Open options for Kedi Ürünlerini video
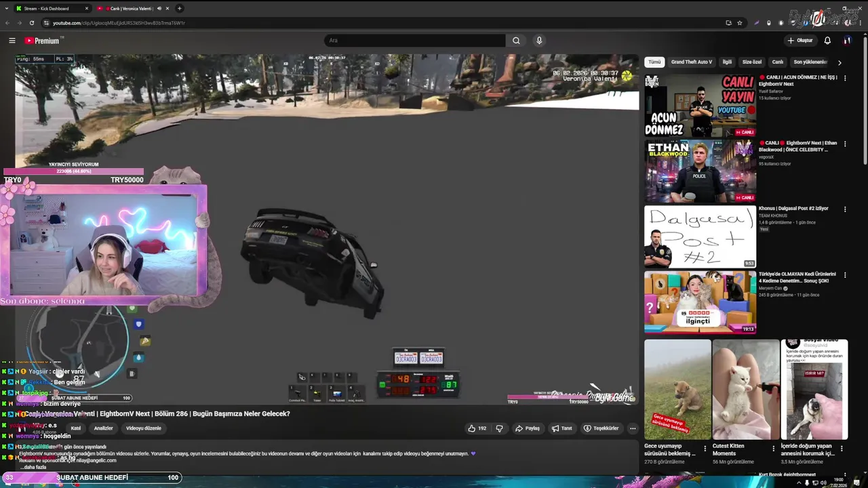Image resolution: width=868 pixels, height=488 pixels. [x=845, y=275]
